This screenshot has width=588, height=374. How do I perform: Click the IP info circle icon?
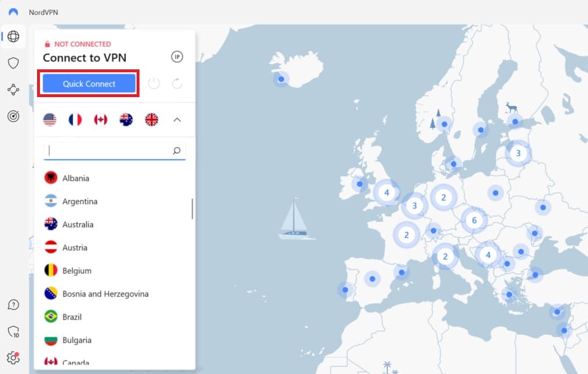coord(177,57)
